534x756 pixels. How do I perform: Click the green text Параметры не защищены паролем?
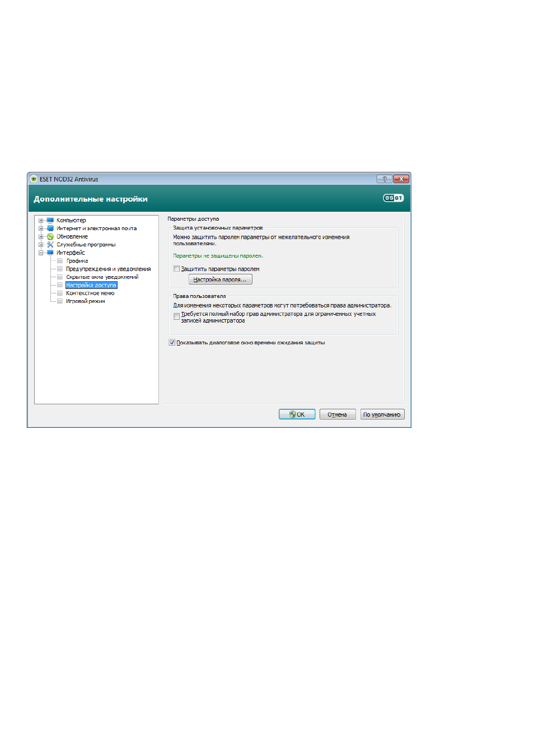(218, 256)
